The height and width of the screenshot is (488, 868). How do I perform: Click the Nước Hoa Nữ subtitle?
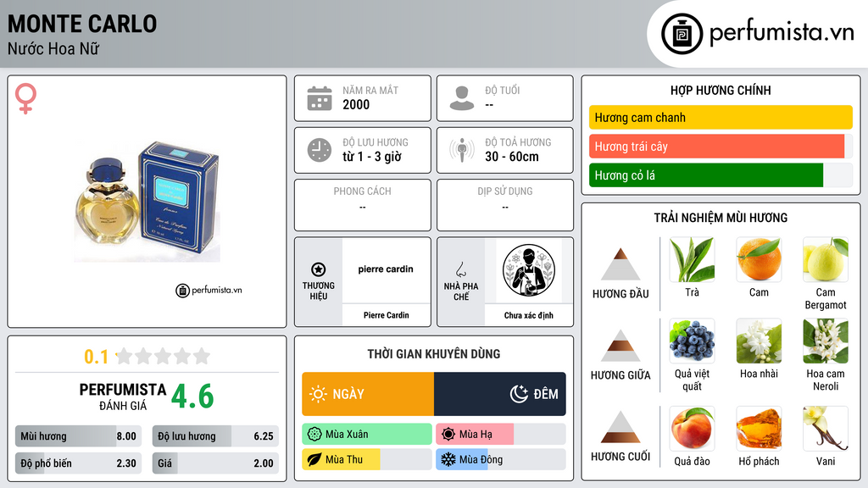[x=53, y=48]
